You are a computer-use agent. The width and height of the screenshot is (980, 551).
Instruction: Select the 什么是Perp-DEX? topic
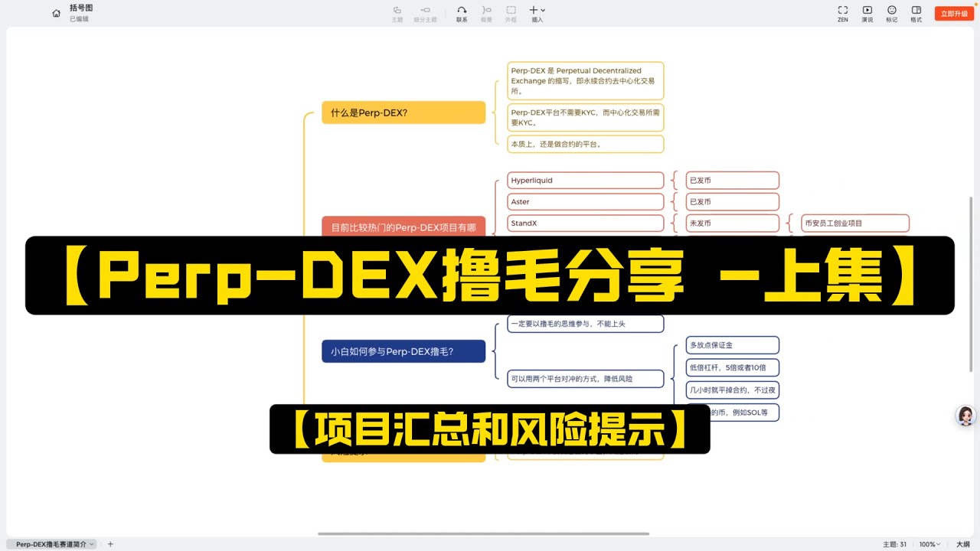tap(403, 112)
